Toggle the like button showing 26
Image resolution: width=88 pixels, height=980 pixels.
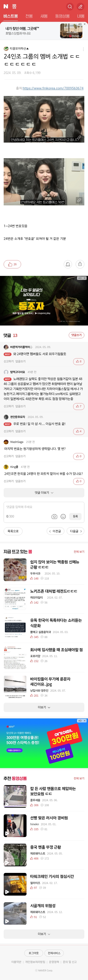[12, 264]
